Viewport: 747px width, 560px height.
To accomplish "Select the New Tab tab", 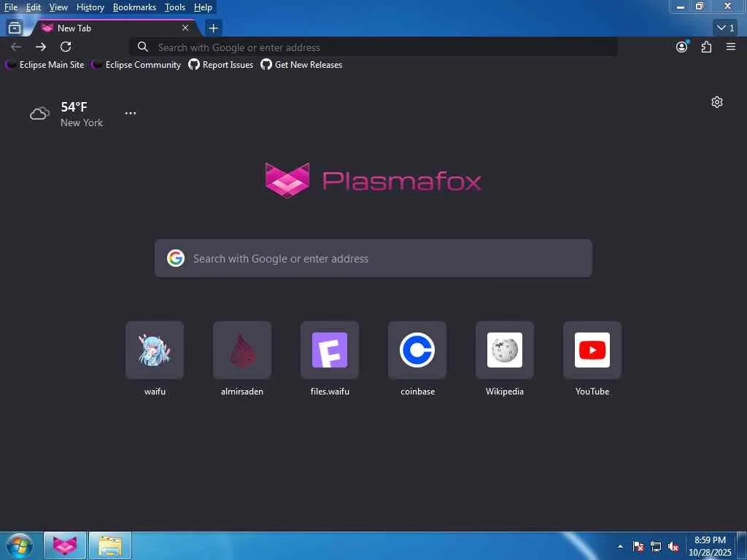I will (115, 28).
